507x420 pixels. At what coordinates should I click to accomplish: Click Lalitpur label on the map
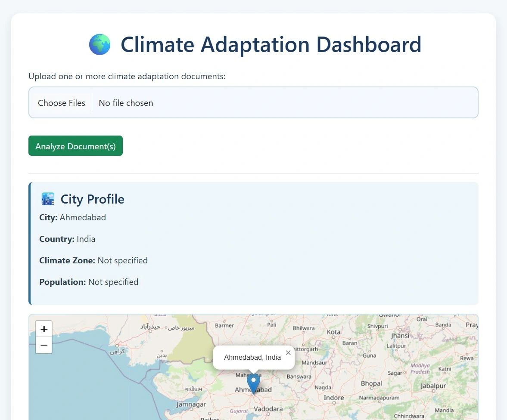pyautogui.click(x=396, y=346)
